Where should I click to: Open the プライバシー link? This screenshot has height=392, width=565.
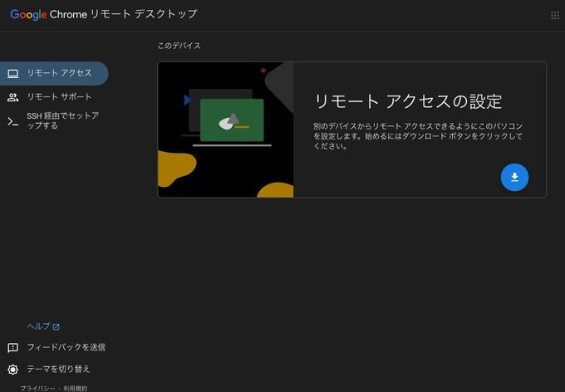(x=37, y=389)
